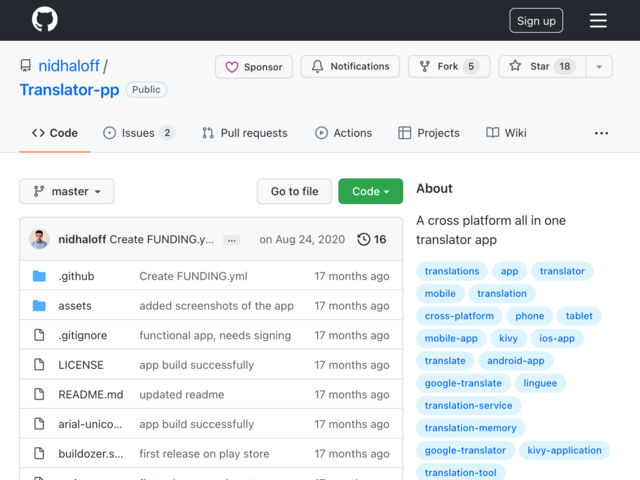Expand the commit message ellipsis button

coord(231,240)
